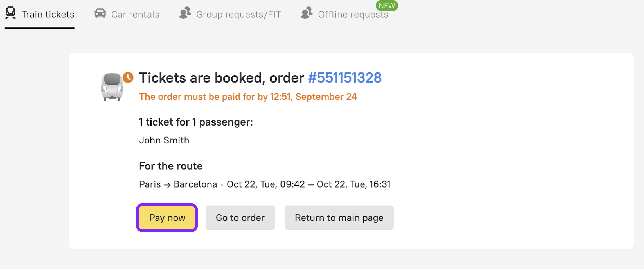Click the arrow between Paris and Barcelona

pyautogui.click(x=167, y=185)
